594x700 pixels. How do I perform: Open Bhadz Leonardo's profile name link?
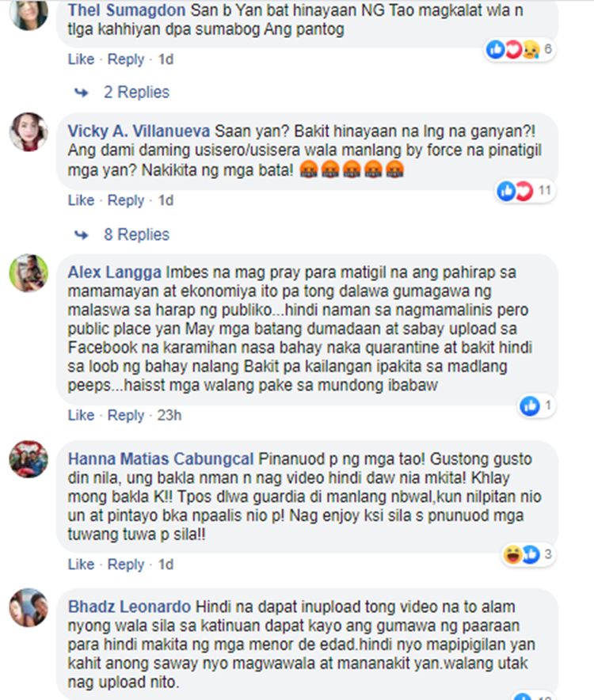[x=130, y=607]
